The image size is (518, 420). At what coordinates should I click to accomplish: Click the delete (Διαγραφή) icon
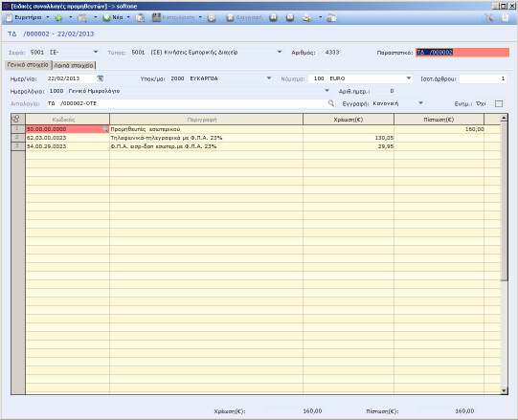(230, 18)
